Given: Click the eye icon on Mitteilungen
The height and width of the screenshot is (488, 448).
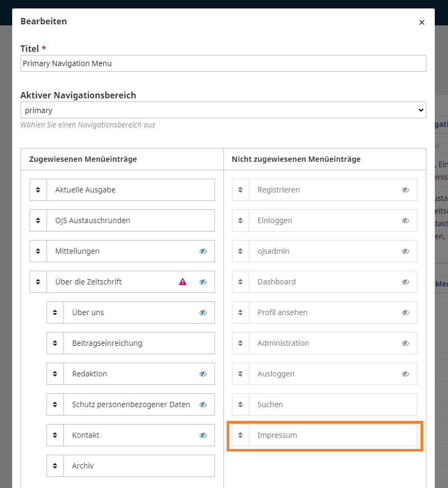Looking at the screenshot, I should [203, 251].
